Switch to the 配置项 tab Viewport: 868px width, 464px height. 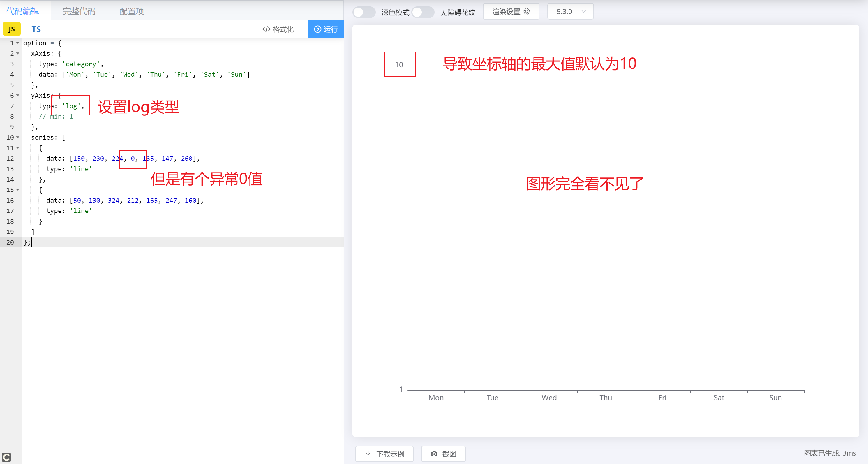(132, 11)
